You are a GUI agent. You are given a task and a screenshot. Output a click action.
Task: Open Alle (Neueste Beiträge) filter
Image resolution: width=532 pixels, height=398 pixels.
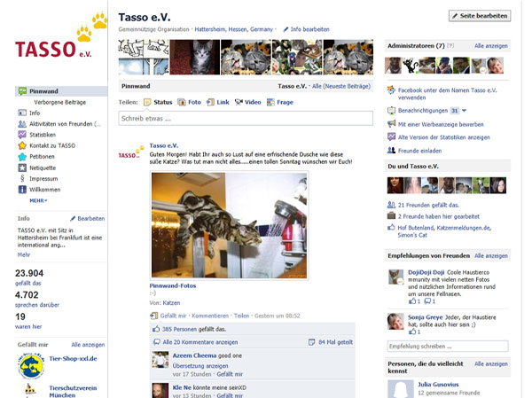click(x=341, y=86)
